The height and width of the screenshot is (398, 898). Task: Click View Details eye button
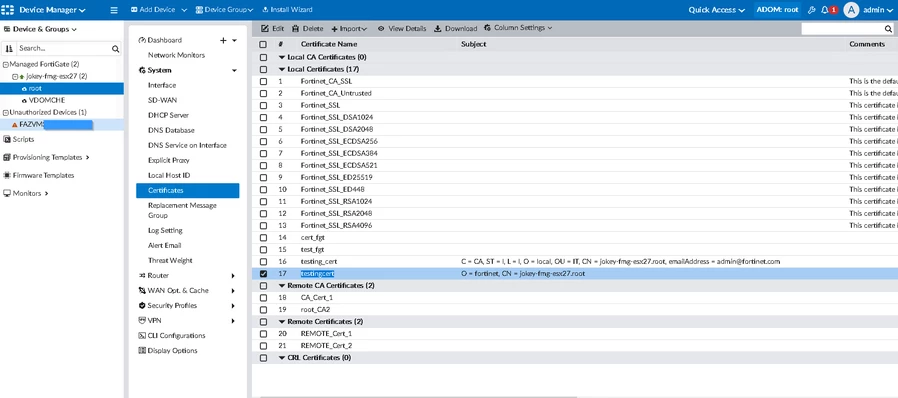(401, 28)
